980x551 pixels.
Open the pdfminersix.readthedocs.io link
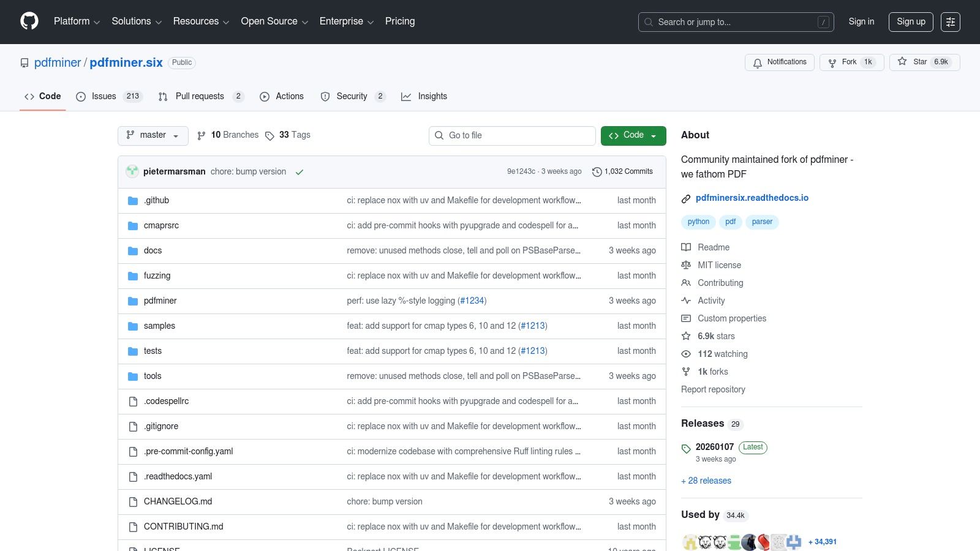[x=752, y=198]
